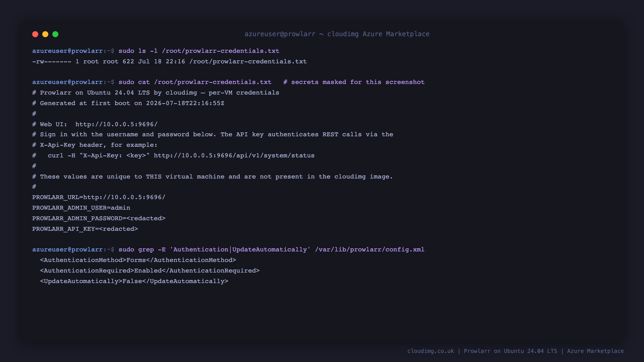Click the yellow minimize window dot
This screenshot has width=644, height=362.
pos(45,34)
